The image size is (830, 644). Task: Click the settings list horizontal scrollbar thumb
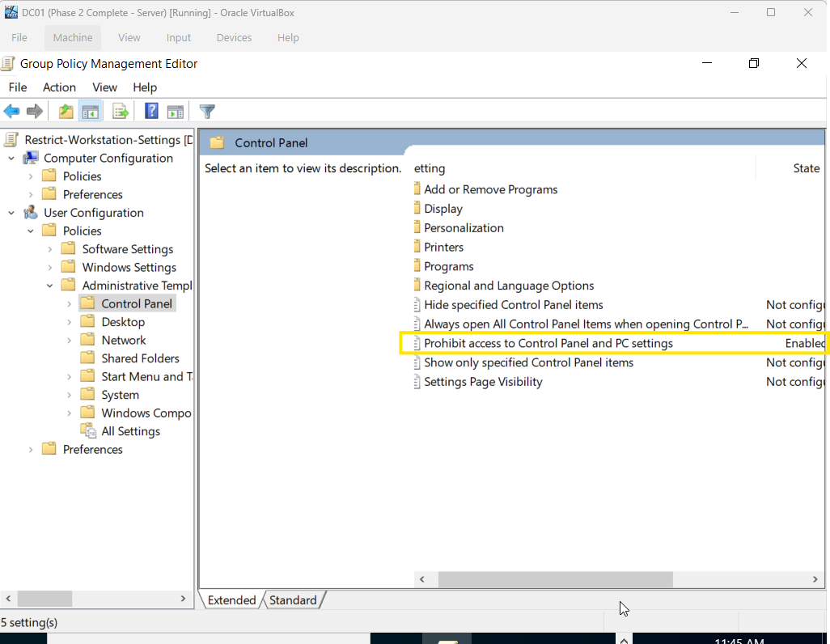tap(555, 578)
